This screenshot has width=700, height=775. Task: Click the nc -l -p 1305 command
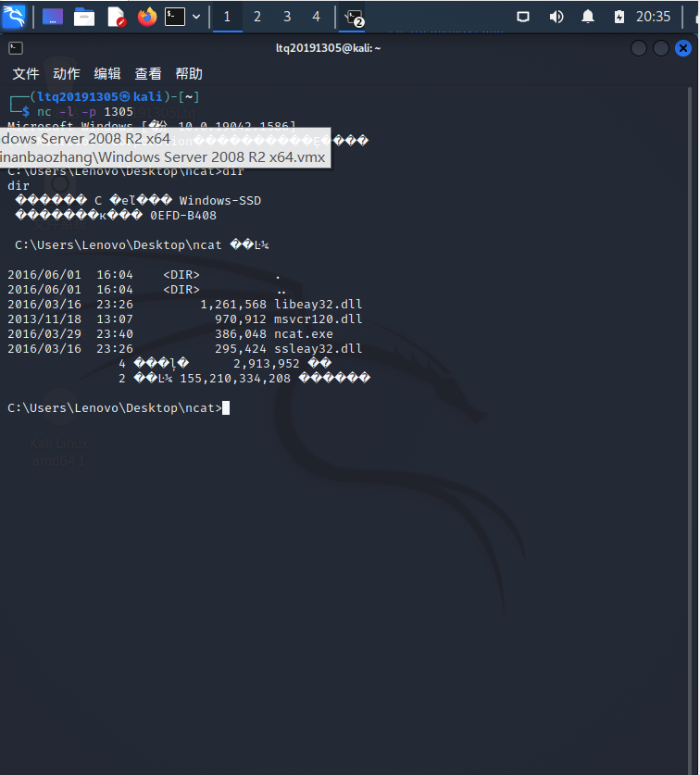[85, 112]
